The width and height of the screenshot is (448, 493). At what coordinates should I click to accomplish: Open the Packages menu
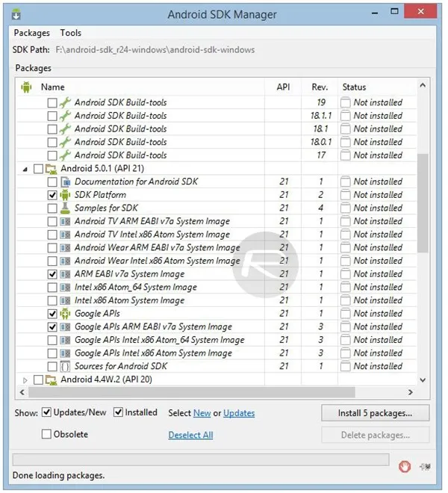31,33
